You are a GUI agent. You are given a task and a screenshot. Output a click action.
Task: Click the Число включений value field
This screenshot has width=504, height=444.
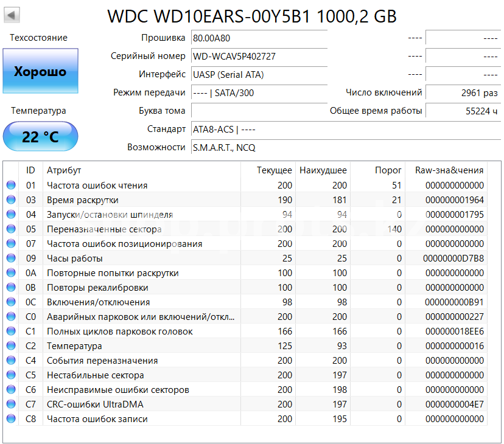pos(463,93)
